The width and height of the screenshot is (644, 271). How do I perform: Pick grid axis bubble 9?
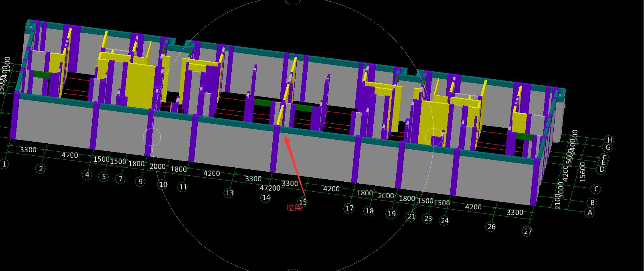(x=140, y=181)
